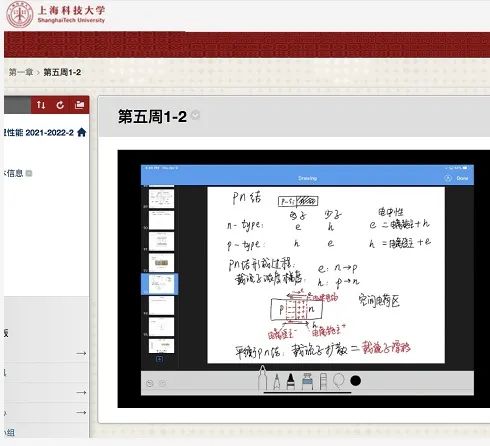Screen dimensions: 490x446
Task: Click the second arrow in the lower sidebar
Action: coord(81,393)
